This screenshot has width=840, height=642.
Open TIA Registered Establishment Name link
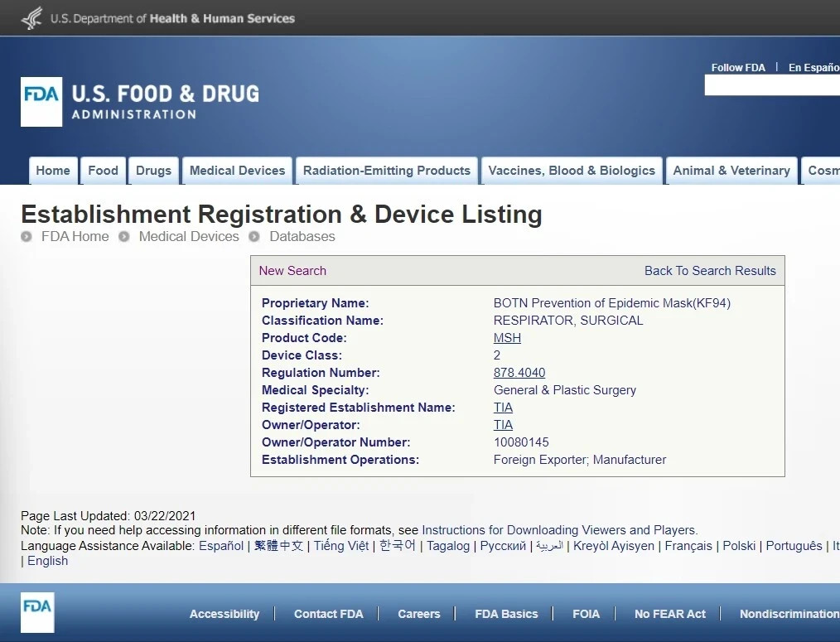(503, 408)
